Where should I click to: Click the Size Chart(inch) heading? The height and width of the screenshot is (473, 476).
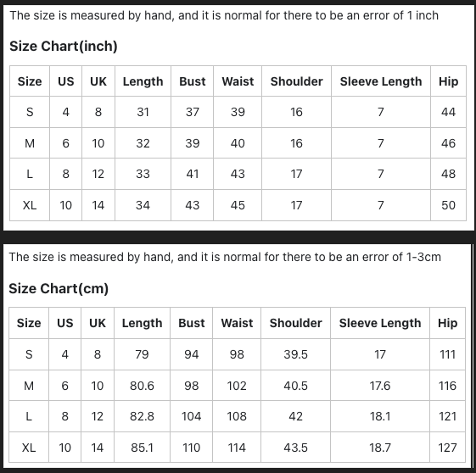pyautogui.click(x=64, y=46)
